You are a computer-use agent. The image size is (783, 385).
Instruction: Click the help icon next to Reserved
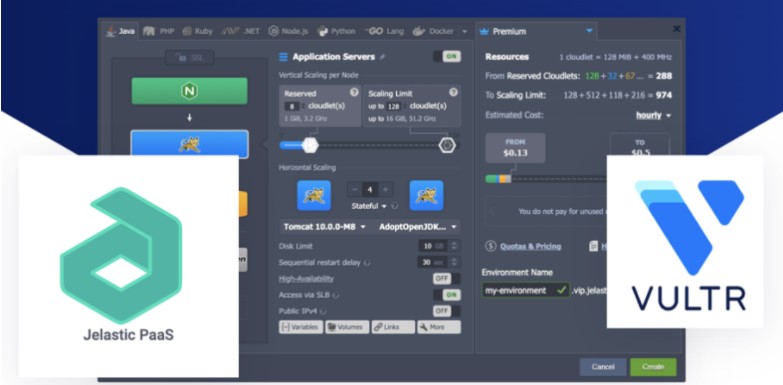coord(354,93)
